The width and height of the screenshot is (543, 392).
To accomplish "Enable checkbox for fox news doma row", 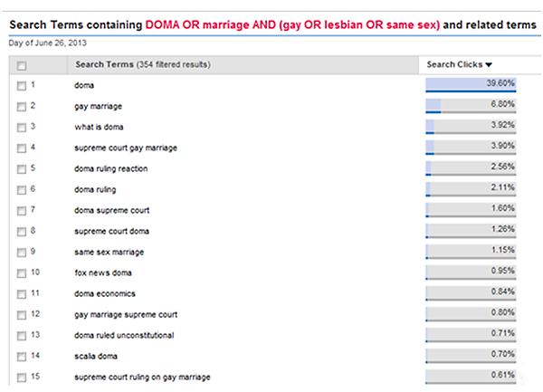I will pos(22,272).
